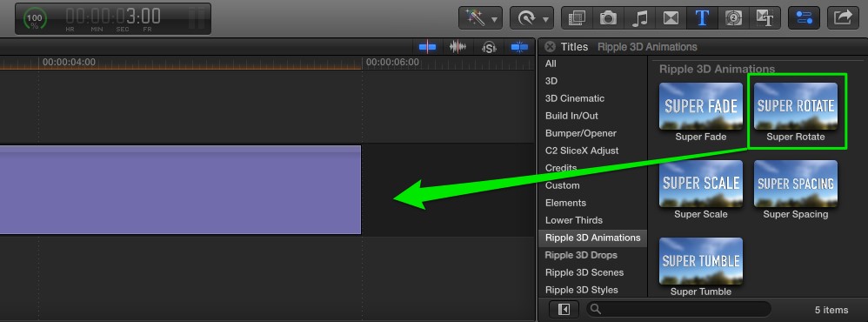
Task: Select the Lower Thirds category
Action: click(573, 220)
